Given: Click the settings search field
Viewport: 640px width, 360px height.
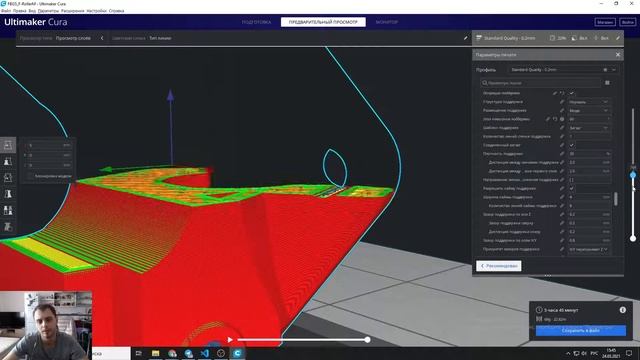Looking at the screenshot, I should point(540,83).
